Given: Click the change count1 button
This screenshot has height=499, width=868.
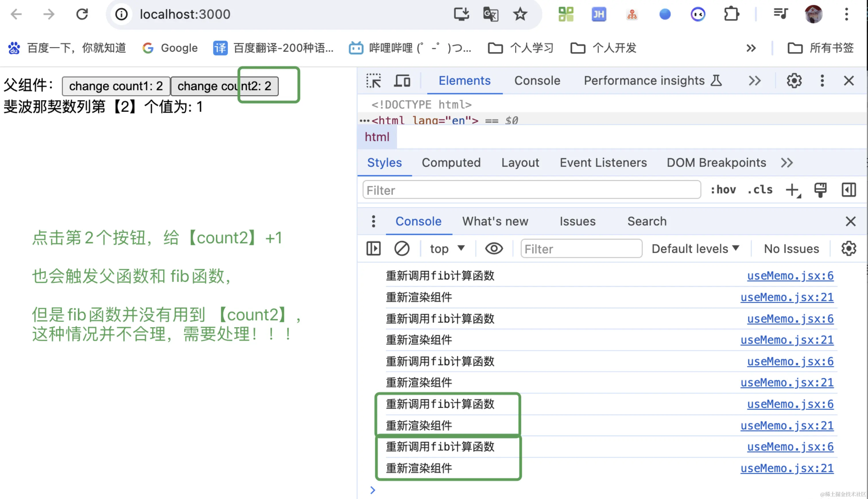Looking at the screenshot, I should 116,86.
